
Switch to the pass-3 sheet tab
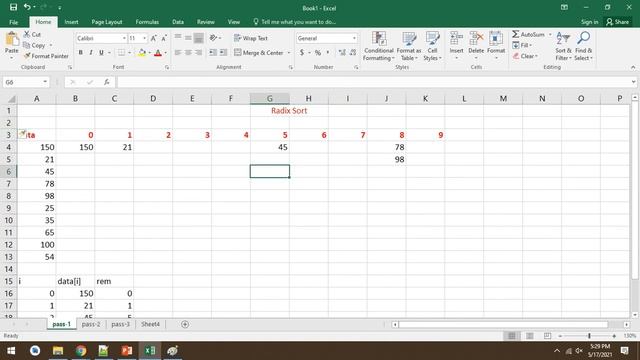[x=120, y=324]
